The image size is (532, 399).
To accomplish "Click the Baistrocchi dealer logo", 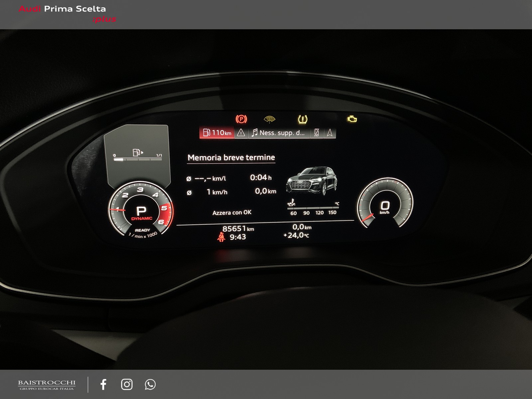I will pos(47,385).
